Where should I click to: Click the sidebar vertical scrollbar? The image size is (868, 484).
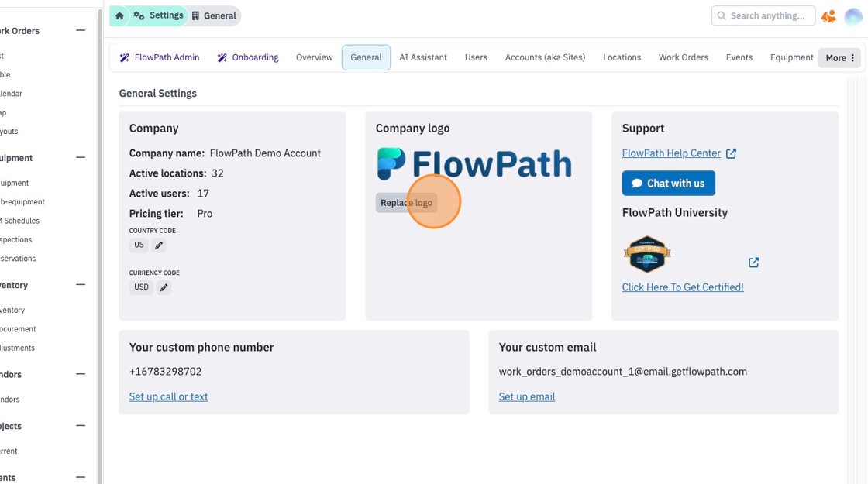(100, 246)
